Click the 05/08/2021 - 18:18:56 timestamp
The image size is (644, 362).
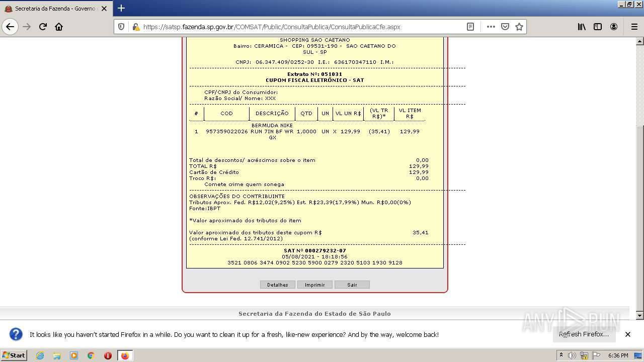point(314,256)
